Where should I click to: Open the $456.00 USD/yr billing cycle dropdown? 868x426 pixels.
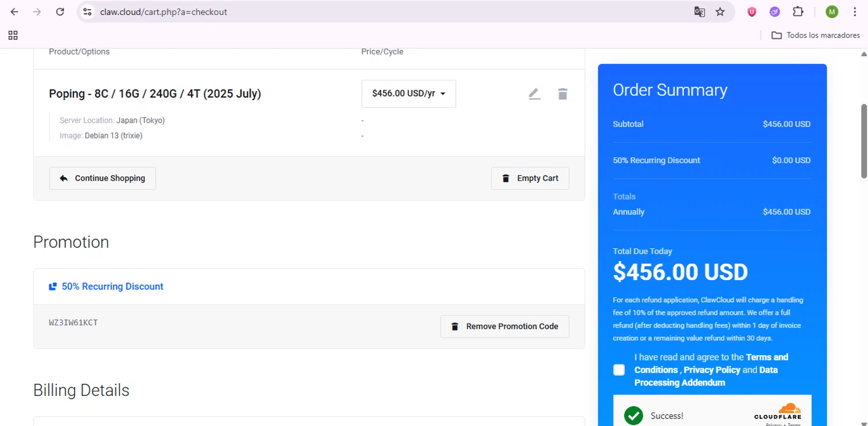coord(409,94)
